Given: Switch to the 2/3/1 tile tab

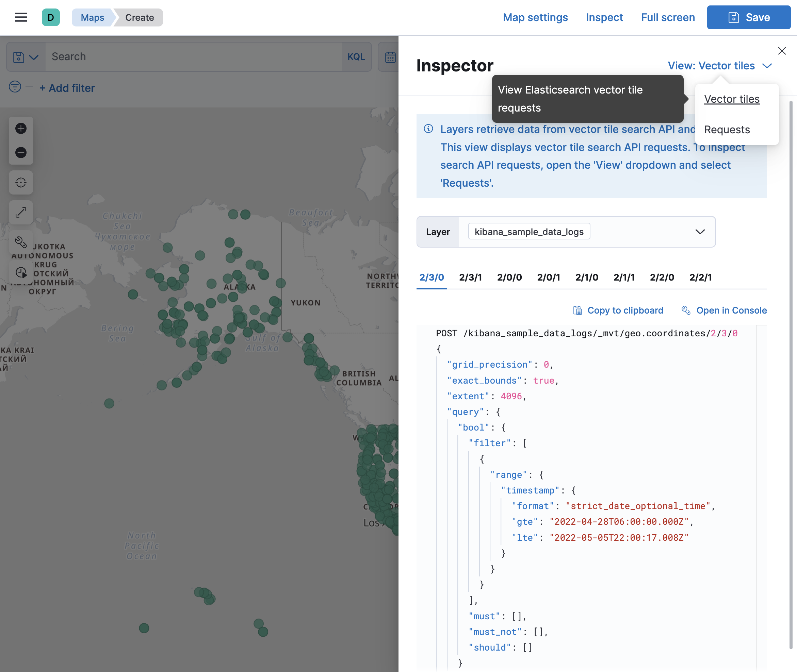Looking at the screenshot, I should pos(470,277).
